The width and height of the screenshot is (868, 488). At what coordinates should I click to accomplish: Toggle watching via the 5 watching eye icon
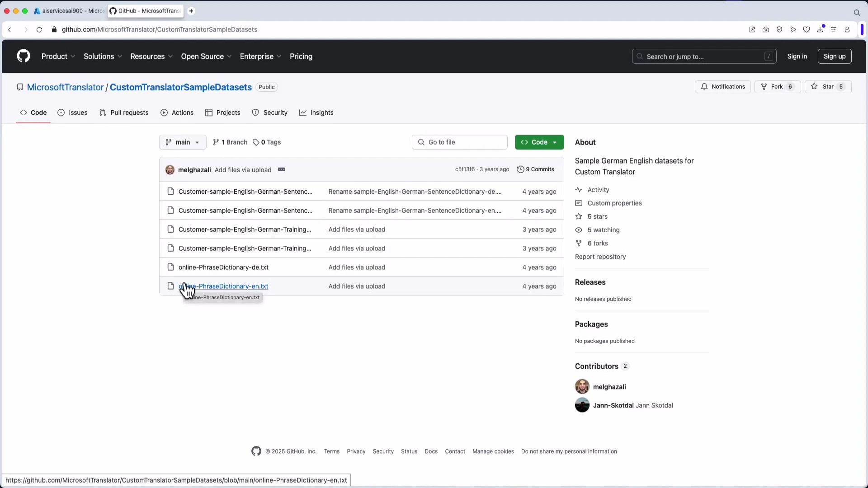point(579,230)
